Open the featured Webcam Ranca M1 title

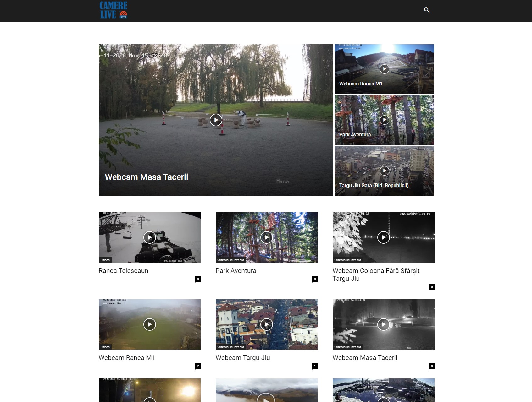tap(361, 84)
